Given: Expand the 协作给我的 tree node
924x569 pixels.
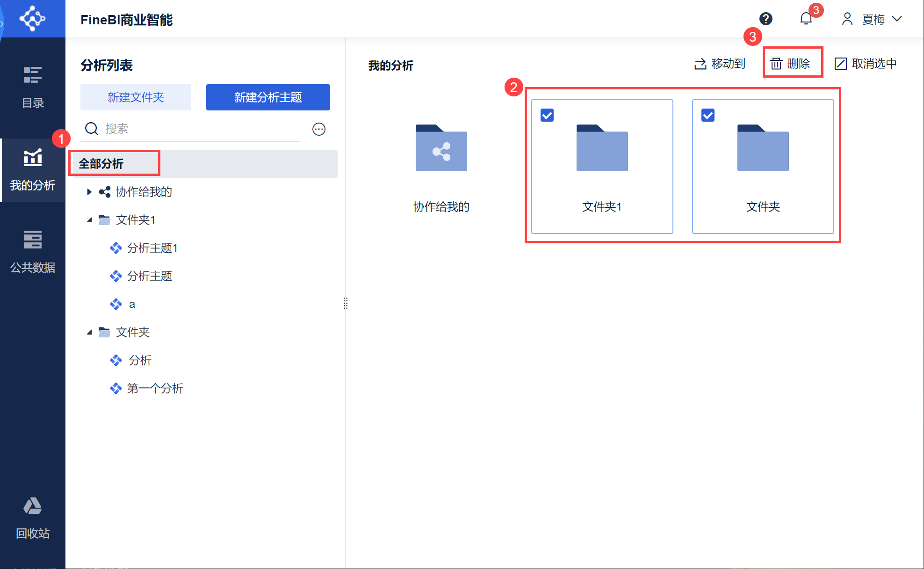Looking at the screenshot, I should click(89, 192).
